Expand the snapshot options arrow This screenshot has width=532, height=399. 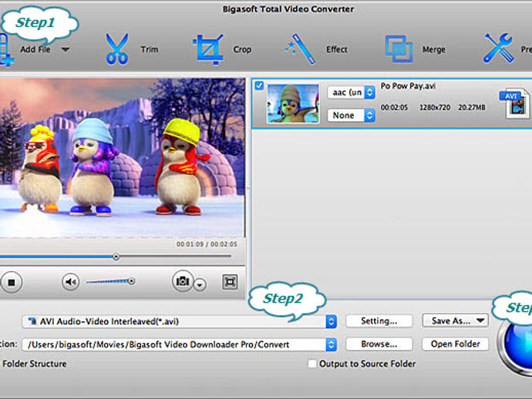(x=200, y=285)
